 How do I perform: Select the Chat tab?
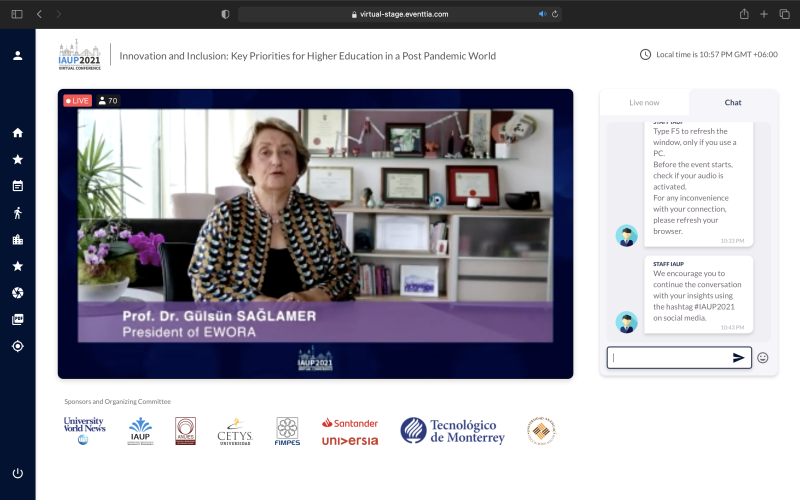coord(733,103)
